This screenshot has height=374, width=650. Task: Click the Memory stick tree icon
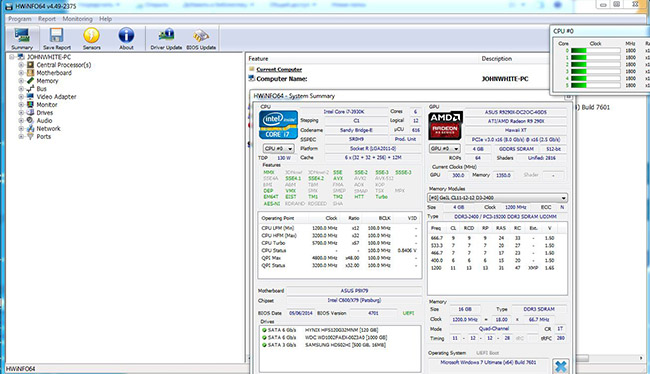pos(30,80)
